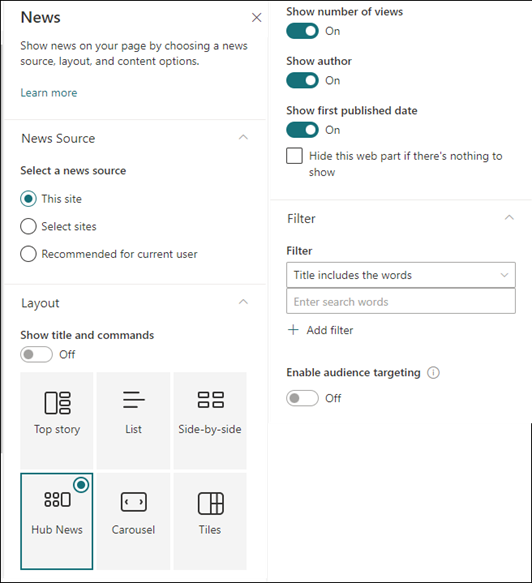Pick the Side-by-side layout icon
This screenshot has height=583, width=532.
210,400
